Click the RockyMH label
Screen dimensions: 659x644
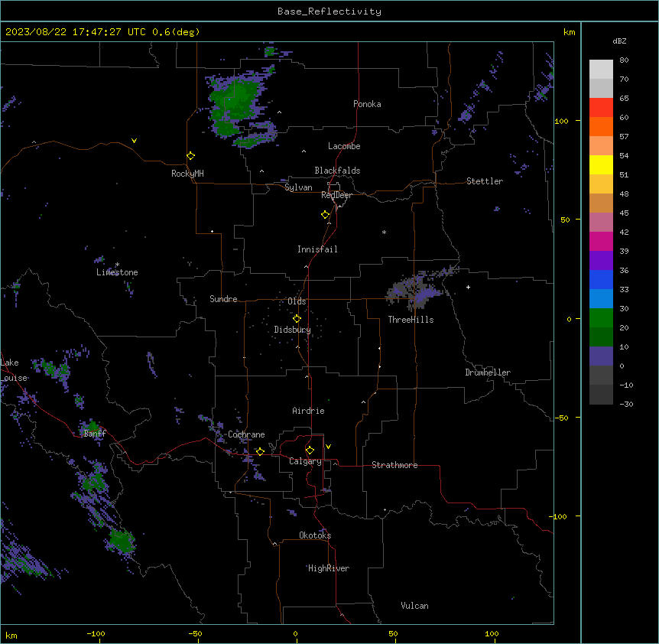(x=187, y=174)
